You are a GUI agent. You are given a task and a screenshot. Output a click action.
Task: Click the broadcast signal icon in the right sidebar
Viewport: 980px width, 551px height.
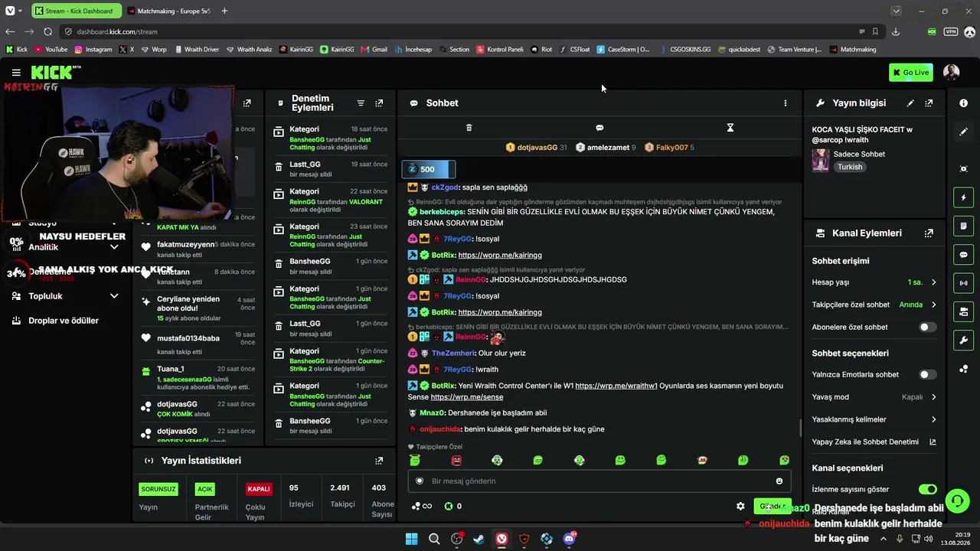(963, 283)
